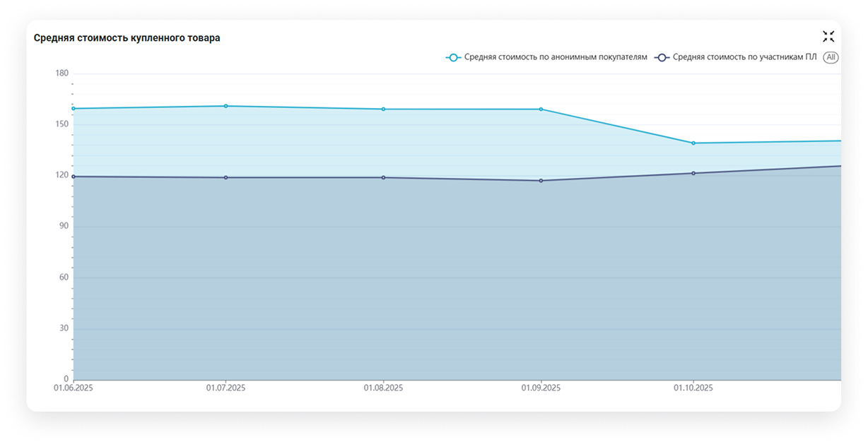The image size is (868, 442).
Task: Click the loyalty members data point at 01.07.2025
Action: click(x=226, y=177)
